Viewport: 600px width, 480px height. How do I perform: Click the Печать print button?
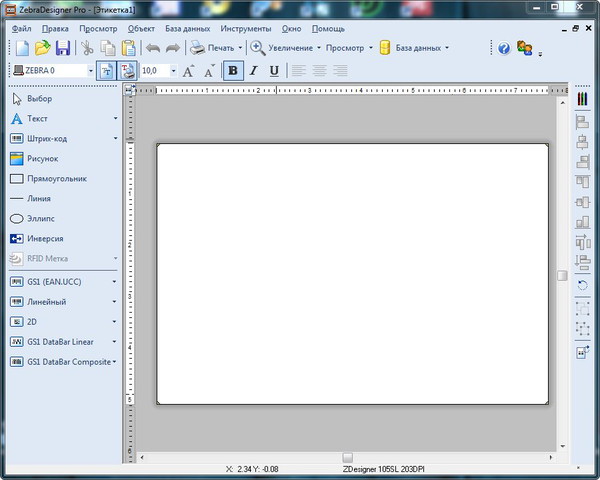[213, 48]
